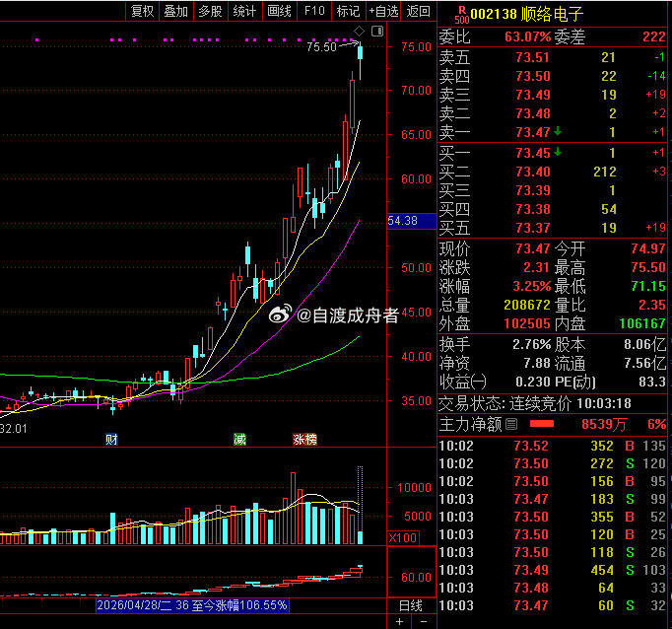Click 买二 price 73.40
The image size is (672, 629).
[533, 172]
